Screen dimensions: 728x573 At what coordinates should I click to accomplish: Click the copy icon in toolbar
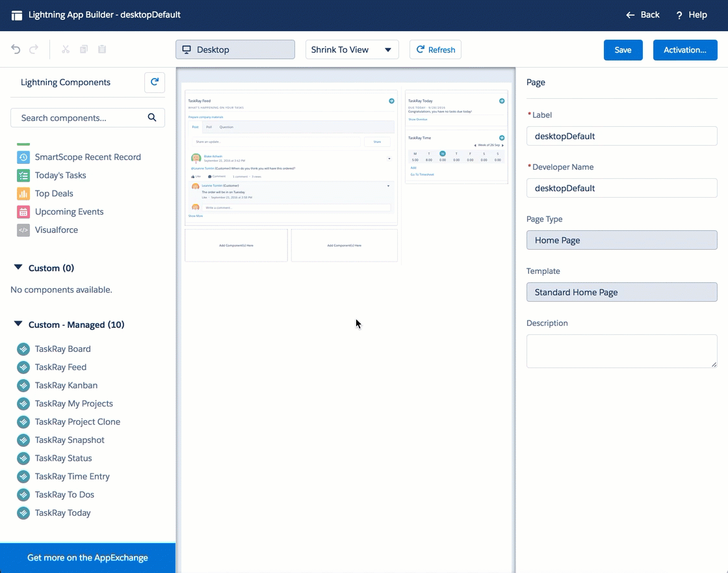(x=84, y=49)
